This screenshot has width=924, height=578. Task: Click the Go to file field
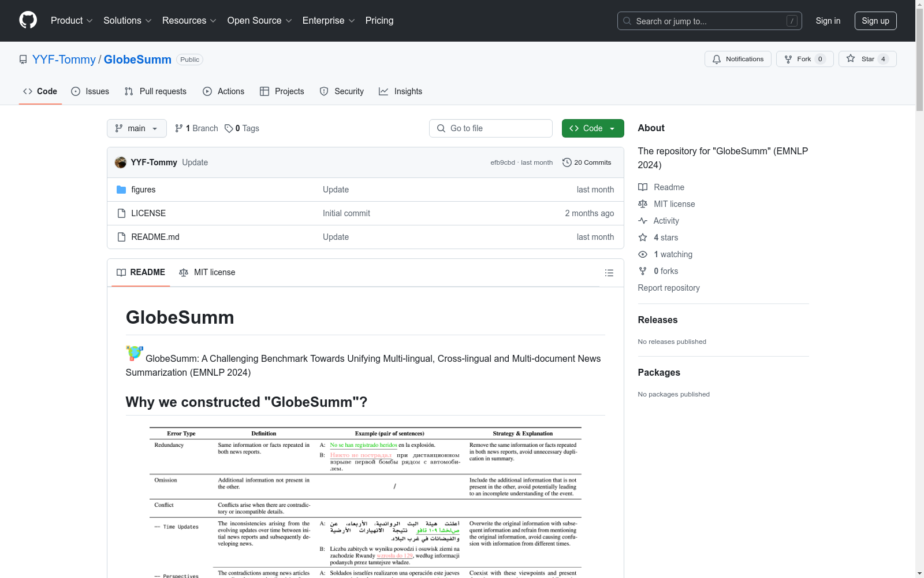(x=491, y=128)
